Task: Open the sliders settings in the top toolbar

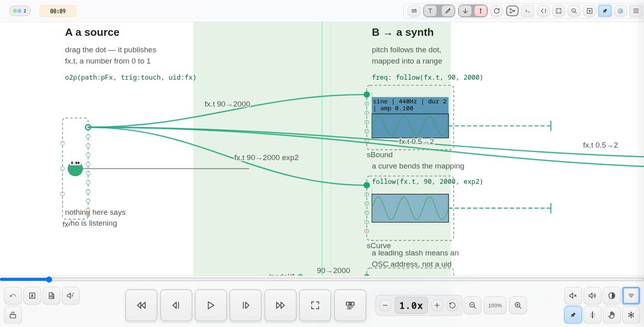Action: 414,11
